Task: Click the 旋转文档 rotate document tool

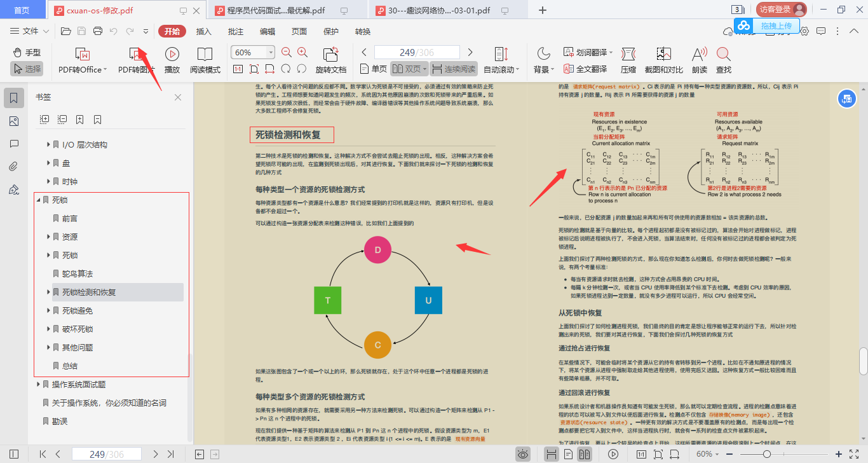Action: click(x=331, y=61)
